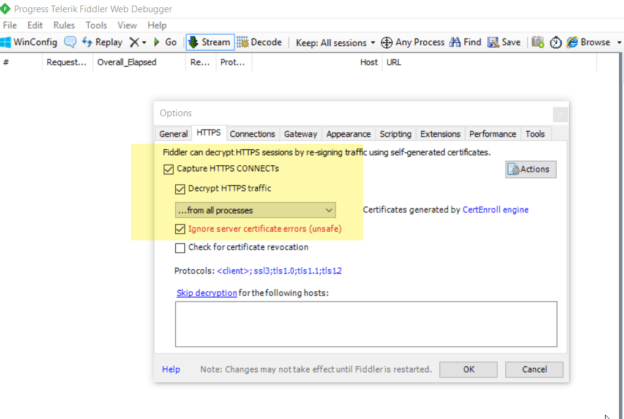Open the Scripting tab
Viewport: 624px width, 419px height.
coord(396,134)
